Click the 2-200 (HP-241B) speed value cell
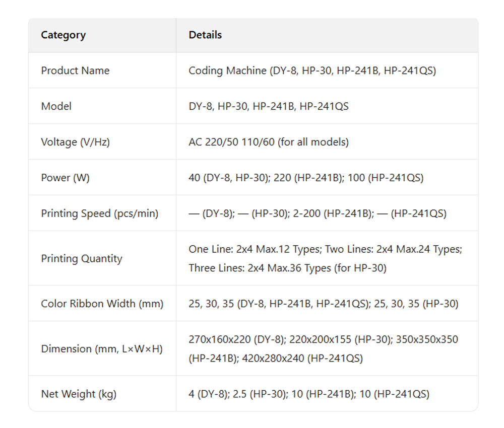Viewport: 504px width, 428px height. [x=318, y=213]
